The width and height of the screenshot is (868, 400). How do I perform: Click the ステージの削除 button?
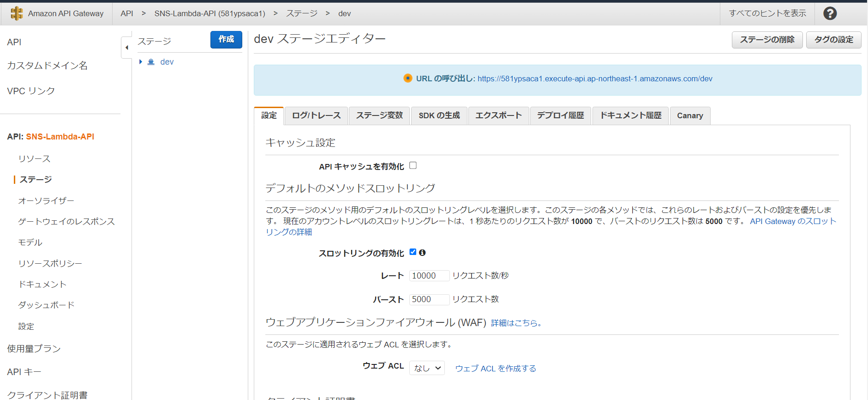click(767, 40)
